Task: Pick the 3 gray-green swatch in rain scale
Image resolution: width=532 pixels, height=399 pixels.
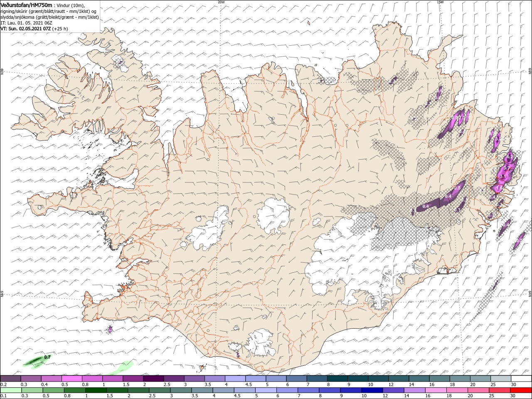Action: point(181,390)
